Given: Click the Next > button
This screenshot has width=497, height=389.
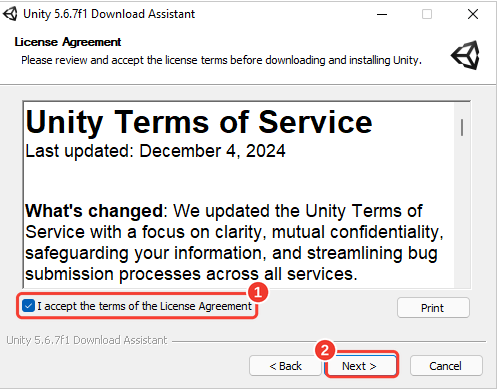Looking at the screenshot, I should tap(361, 366).
